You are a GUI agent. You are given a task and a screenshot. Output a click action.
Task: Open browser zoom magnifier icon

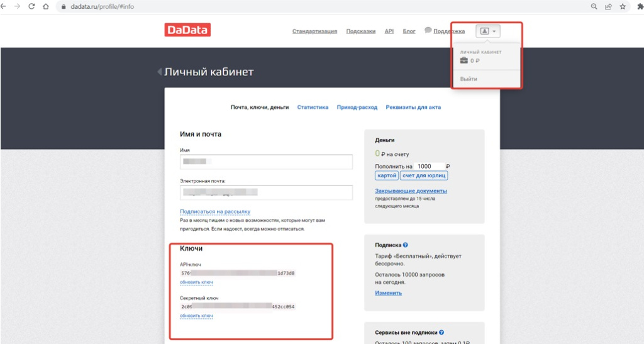594,6
